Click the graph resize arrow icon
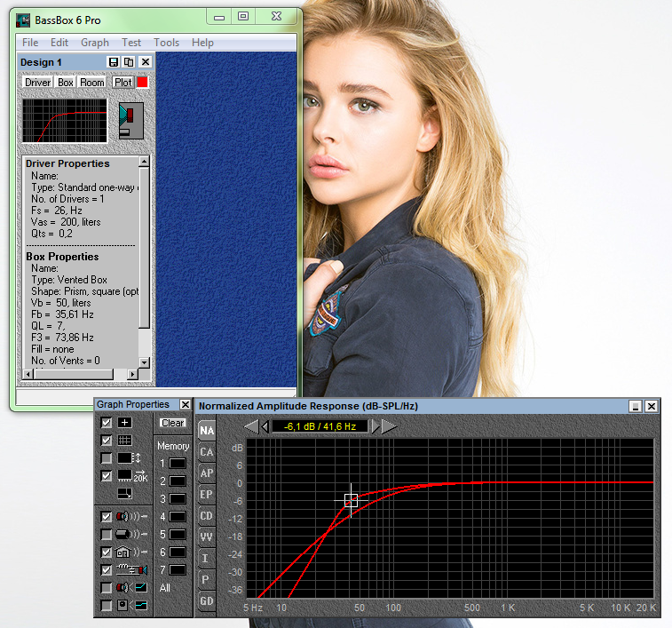The height and width of the screenshot is (628, 672). (124, 494)
